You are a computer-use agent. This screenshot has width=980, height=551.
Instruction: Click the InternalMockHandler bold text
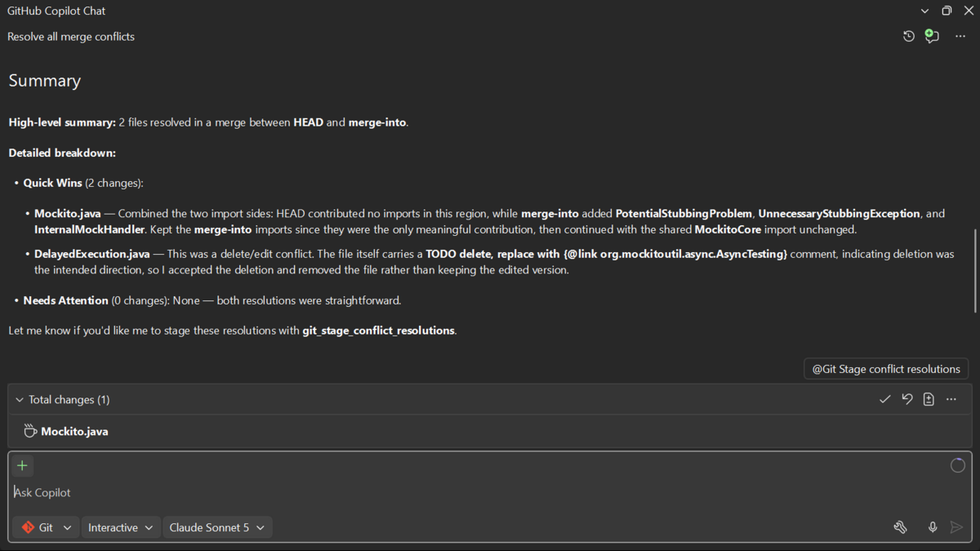click(89, 229)
